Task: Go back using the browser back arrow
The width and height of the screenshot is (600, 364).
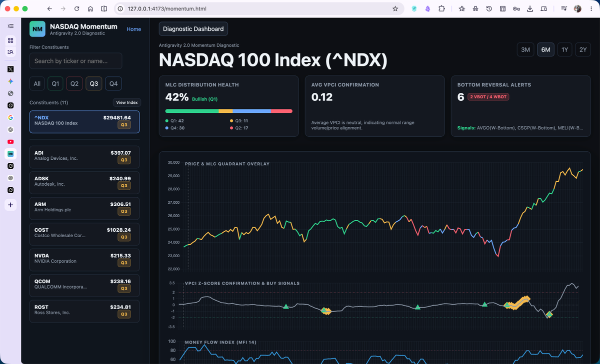Action: pyautogui.click(x=49, y=8)
